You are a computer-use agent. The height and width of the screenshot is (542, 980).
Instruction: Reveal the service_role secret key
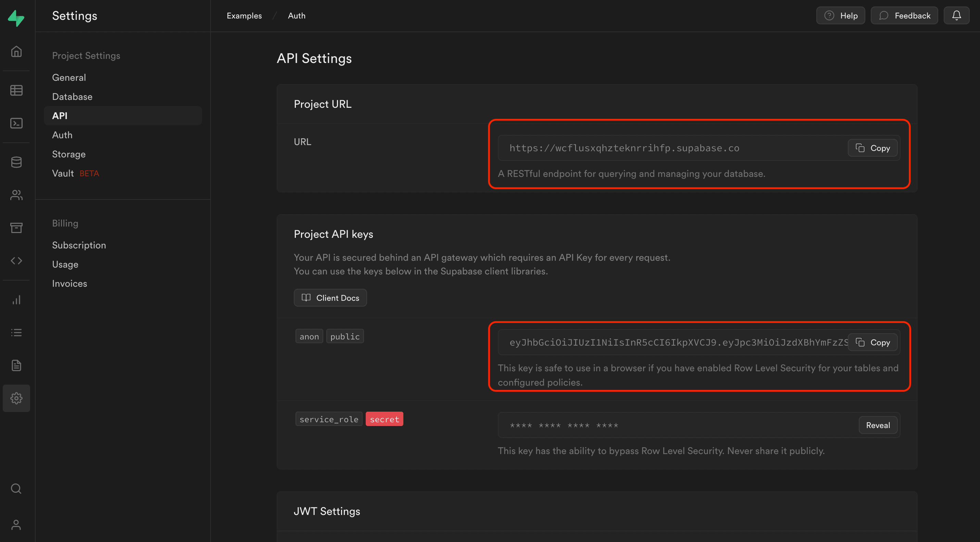[878, 425]
